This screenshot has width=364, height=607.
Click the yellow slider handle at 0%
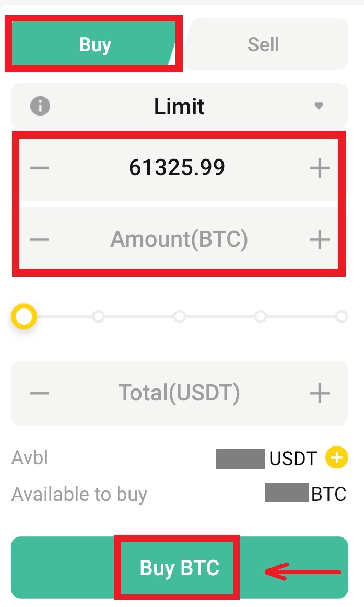click(x=24, y=316)
